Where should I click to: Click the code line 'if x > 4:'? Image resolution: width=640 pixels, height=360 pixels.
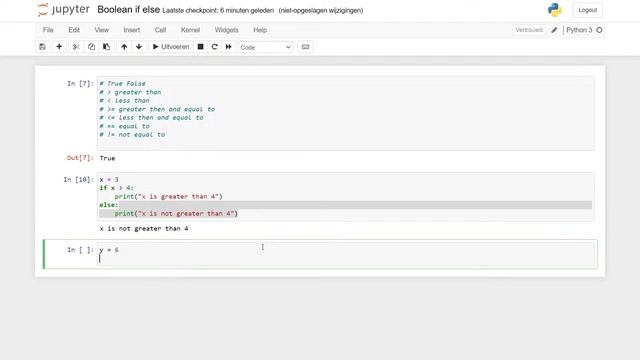click(116, 188)
